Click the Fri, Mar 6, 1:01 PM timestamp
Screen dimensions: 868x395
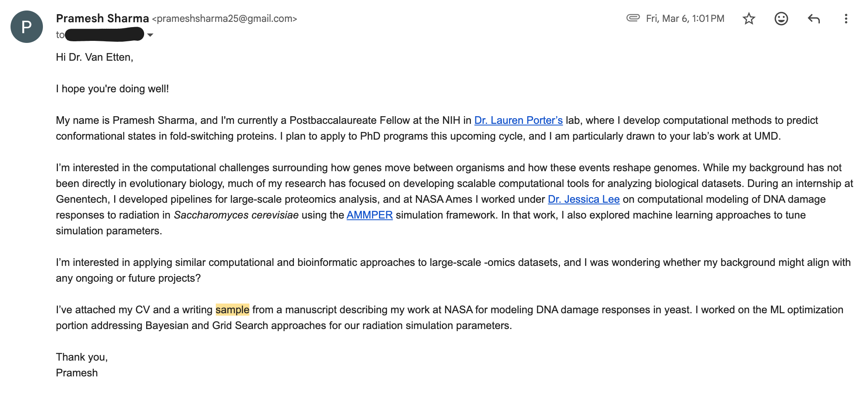(x=685, y=19)
